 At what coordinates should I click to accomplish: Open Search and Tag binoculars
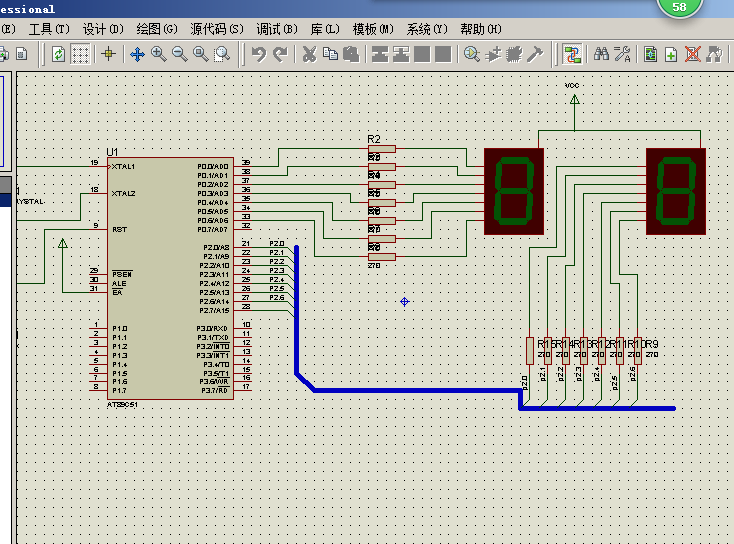pyautogui.click(x=601, y=54)
